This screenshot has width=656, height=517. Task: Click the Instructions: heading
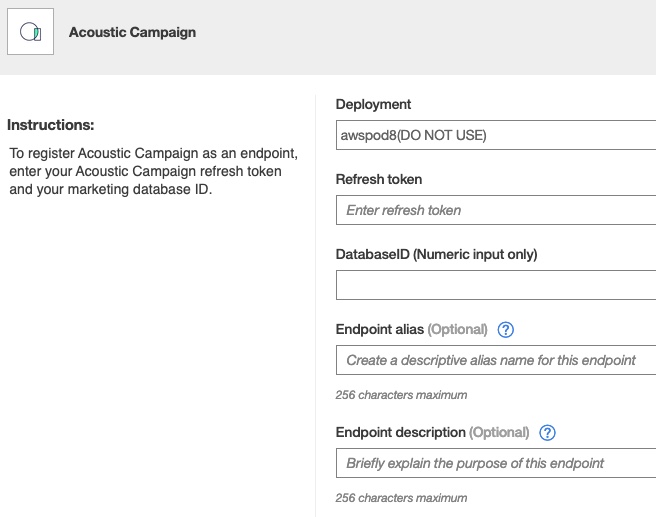click(x=51, y=125)
